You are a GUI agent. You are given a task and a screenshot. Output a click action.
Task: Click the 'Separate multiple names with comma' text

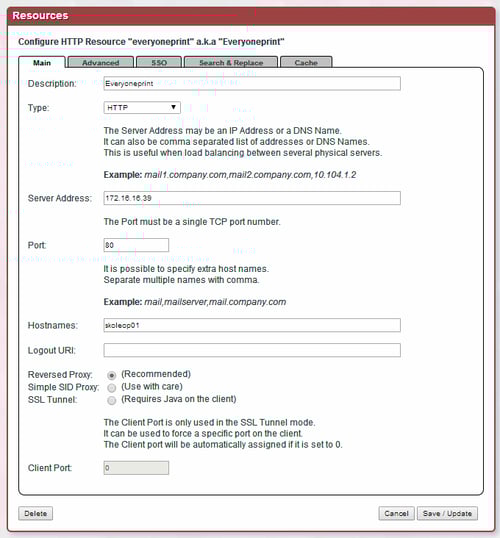click(182, 280)
